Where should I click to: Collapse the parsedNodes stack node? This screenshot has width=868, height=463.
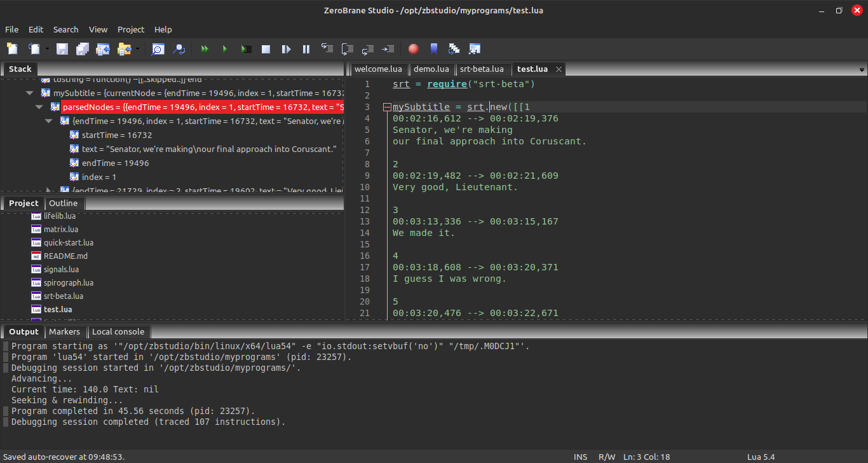tap(39, 107)
